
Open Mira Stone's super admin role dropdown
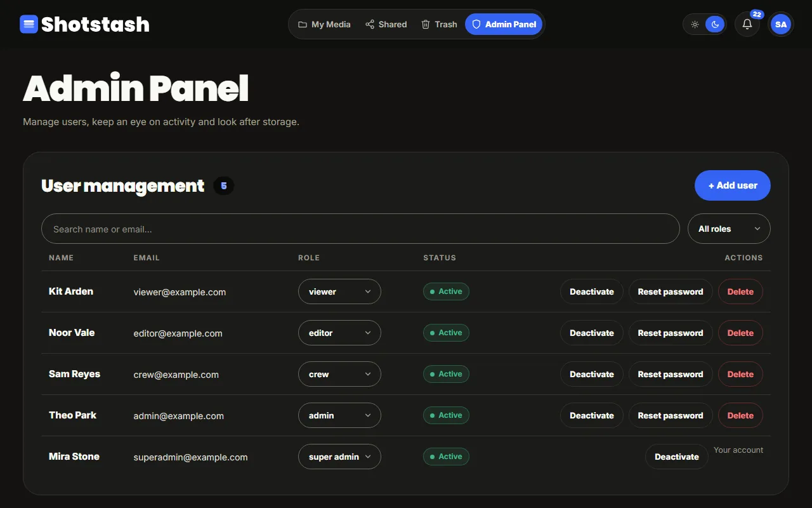pos(339,457)
